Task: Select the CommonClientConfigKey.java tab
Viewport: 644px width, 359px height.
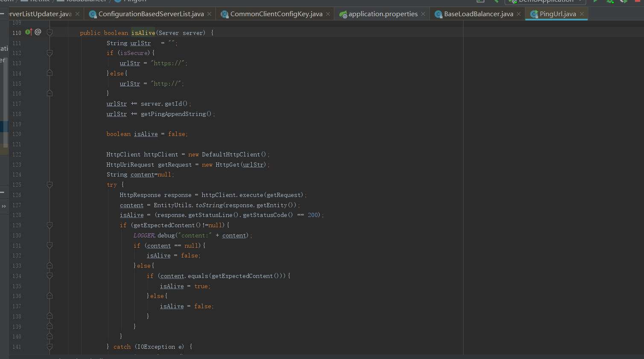Action: coord(276,14)
